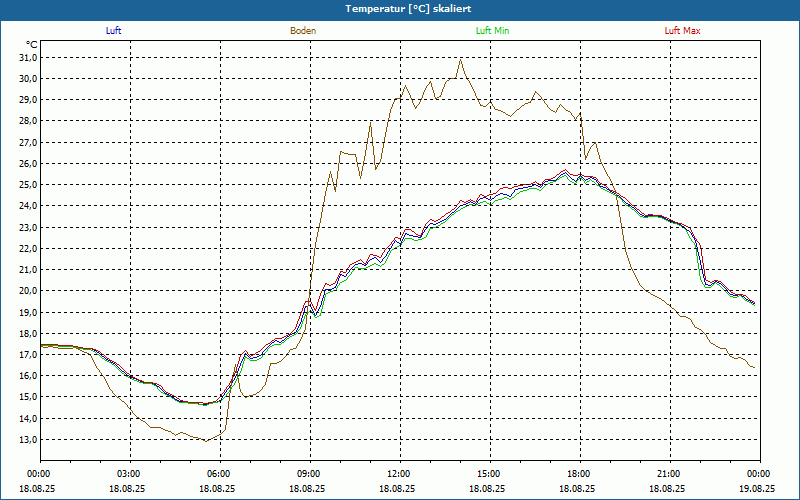Select the blue 'Luft' legend label
The height and width of the screenshot is (500, 800).
pos(113,31)
